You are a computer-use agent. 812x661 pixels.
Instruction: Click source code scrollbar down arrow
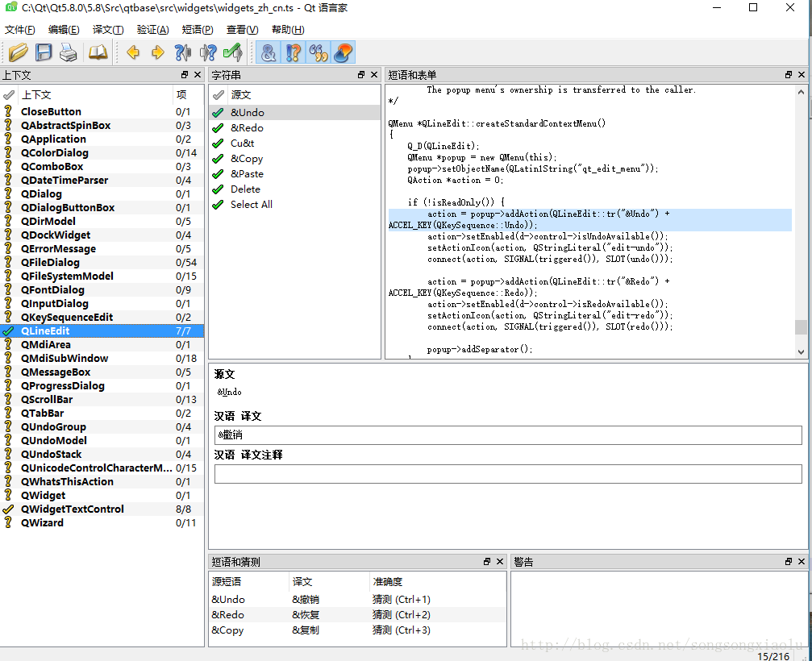click(801, 352)
